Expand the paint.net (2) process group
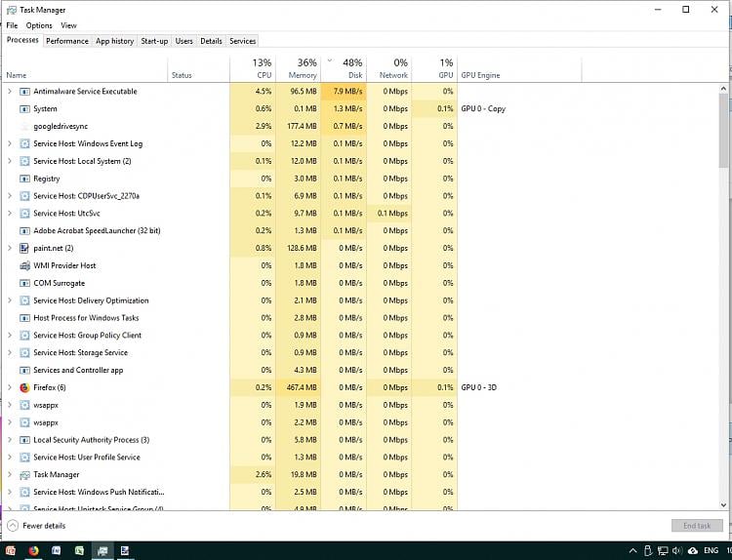Viewport: 732px width, 560px height. tap(10, 248)
